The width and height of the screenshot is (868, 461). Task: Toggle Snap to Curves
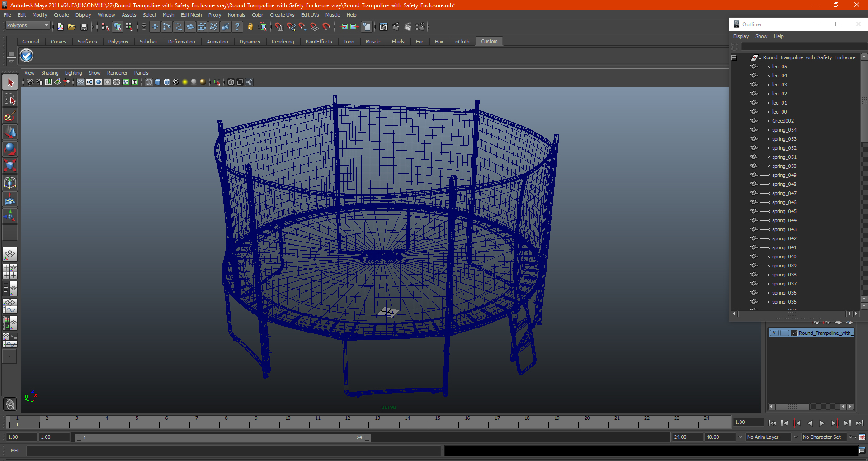pos(291,27)
